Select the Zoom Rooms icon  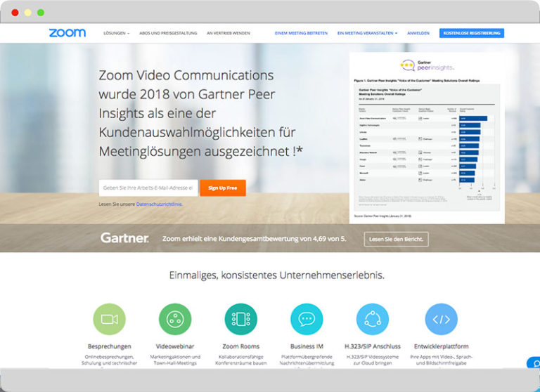tap(240, 319)
